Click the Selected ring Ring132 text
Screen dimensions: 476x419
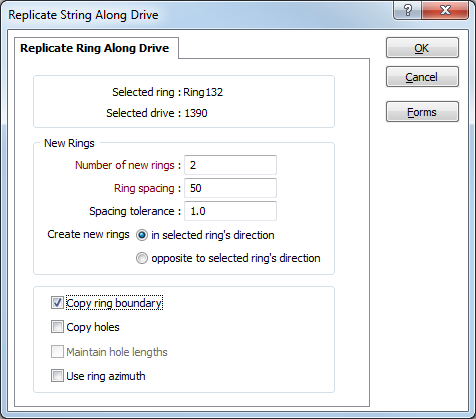click(x=167, y=92)
